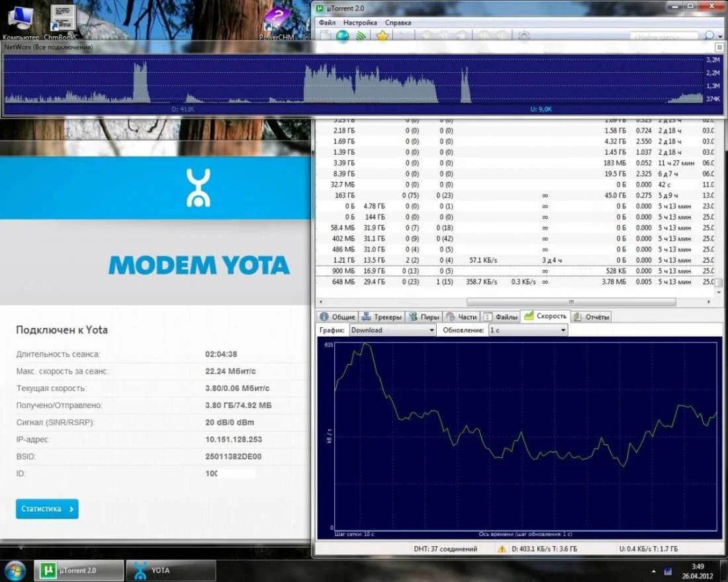This screenshot has width=728, height=582.
Task: Click the greyed Pause torrent toolbar icon
Action: [x=444, y=36]
